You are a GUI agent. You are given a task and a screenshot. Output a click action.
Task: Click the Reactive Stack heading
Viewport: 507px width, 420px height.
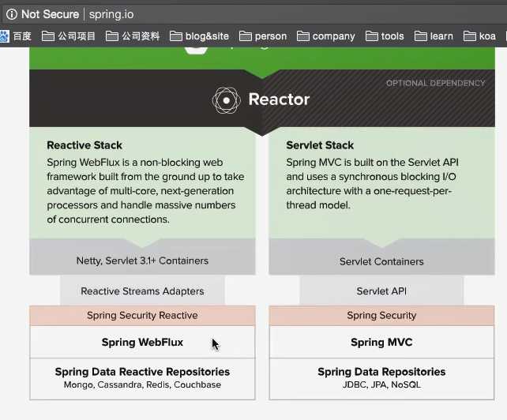[x=84, y=145]
